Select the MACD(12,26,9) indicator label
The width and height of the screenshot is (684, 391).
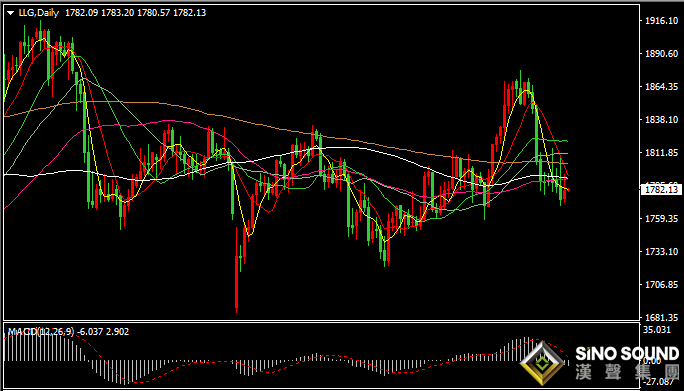(x=41, y=332)
